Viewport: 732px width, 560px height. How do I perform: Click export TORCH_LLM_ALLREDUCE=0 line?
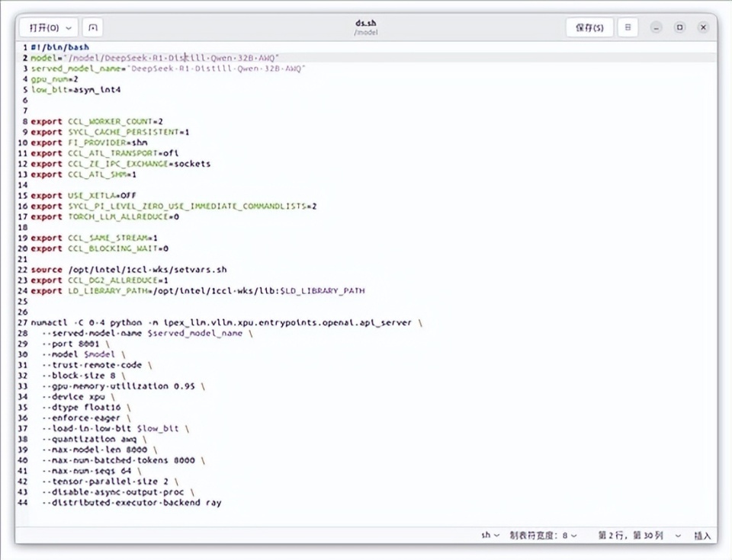pos(104,217)
